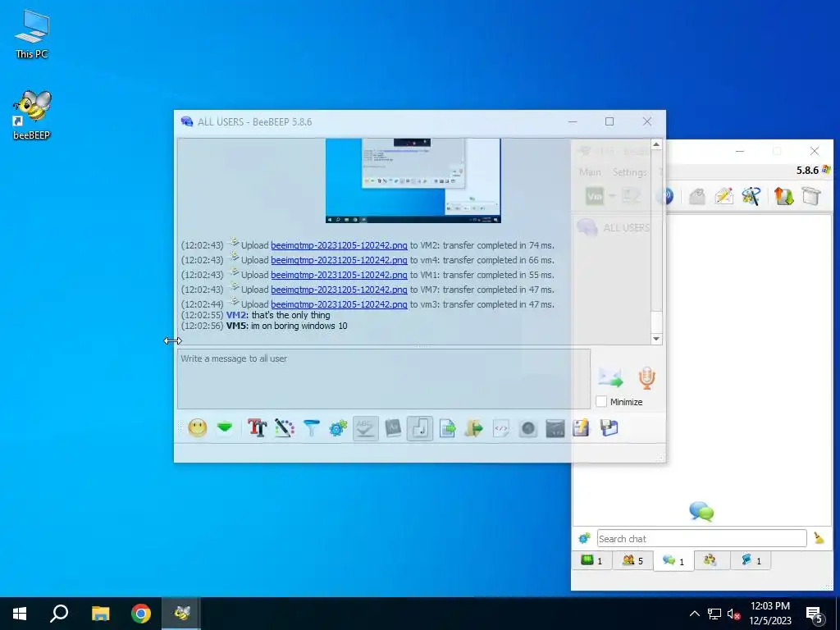The image size is (840, 630).
Task: Click the green down arrow beside the smiley
Action: point(225,428)
